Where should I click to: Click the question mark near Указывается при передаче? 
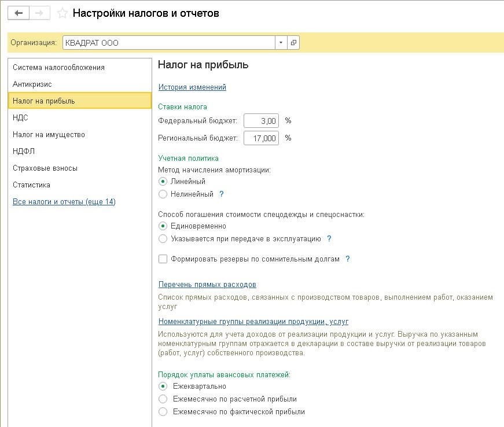click(x=328, y=238)
